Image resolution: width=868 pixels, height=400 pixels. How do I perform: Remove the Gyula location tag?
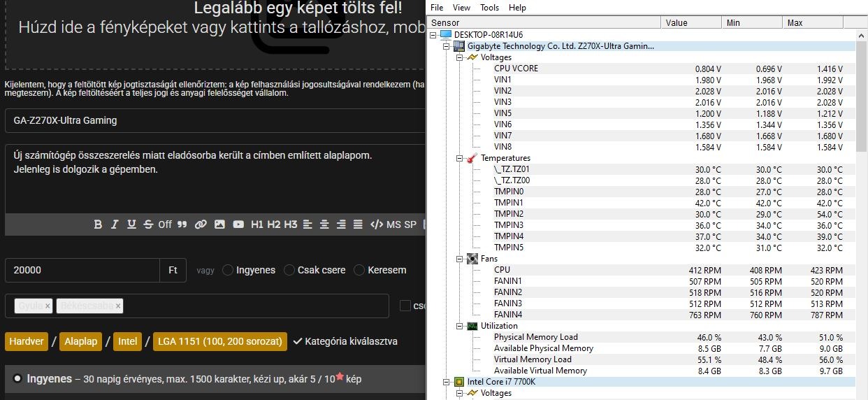pos(48,306)
